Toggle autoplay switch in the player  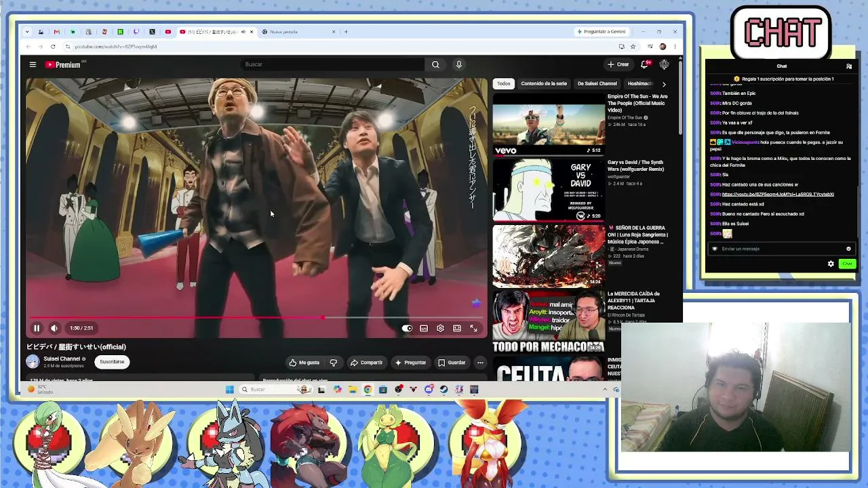point(407,328)
